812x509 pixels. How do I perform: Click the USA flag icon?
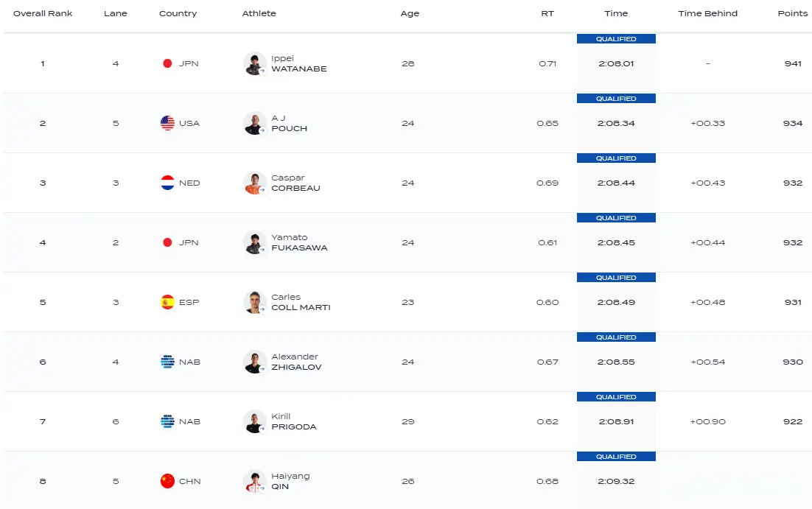167,123
